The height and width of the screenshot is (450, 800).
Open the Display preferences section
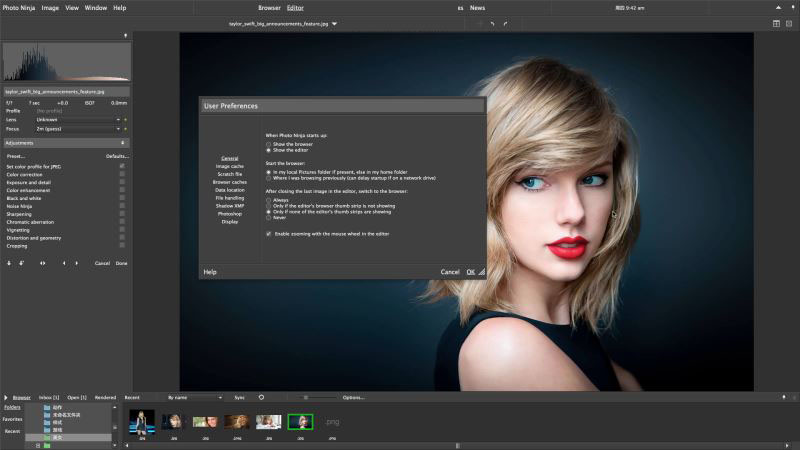230,222
